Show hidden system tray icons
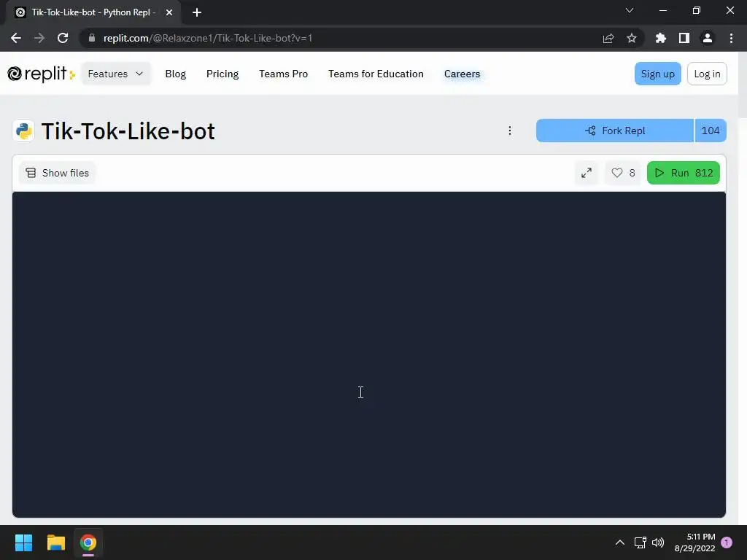747x560 pixels. pos(620,542)
